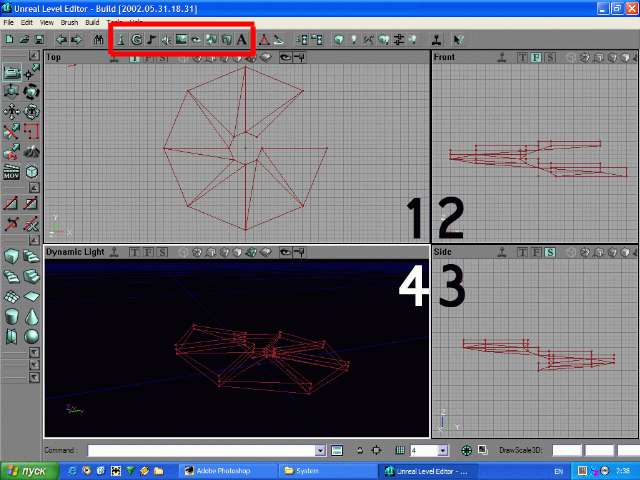
Task: Open the 2D Shape Editor triangle icon
Action: point(264,40)
